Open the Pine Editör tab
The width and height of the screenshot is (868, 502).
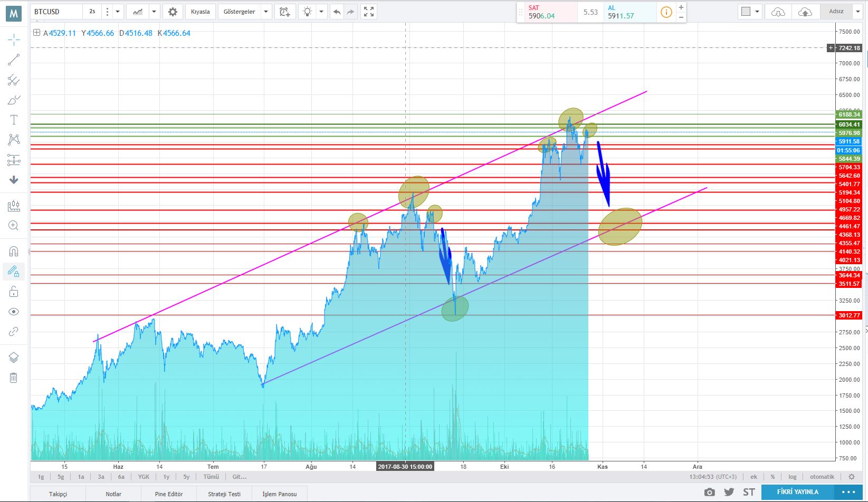click(169, 494)
